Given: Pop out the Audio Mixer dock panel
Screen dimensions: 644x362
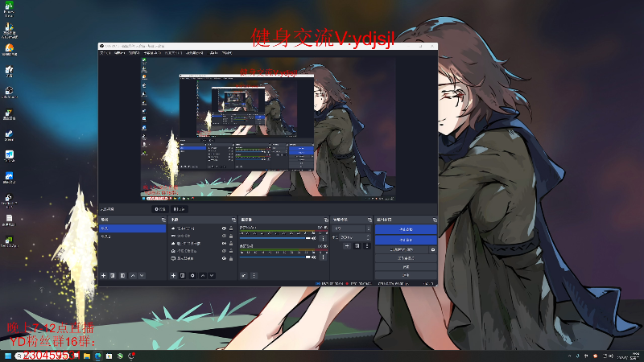Looking at the screenshot, I should tap(326, 220).
